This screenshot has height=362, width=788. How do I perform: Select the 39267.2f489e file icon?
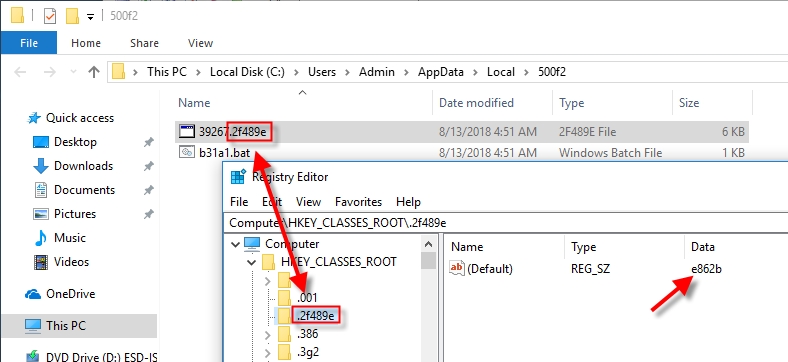[x=186, y=132]
